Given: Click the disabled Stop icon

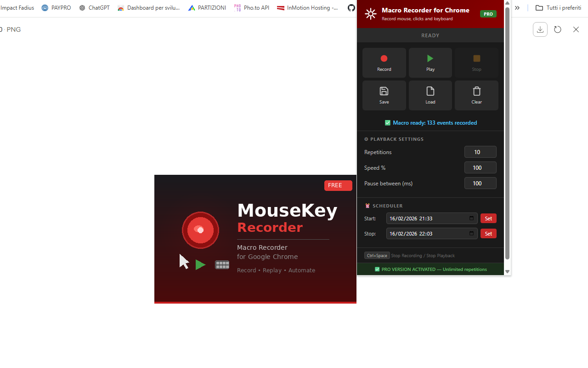Looking at the screenshot, I should [x=476, y=58].
